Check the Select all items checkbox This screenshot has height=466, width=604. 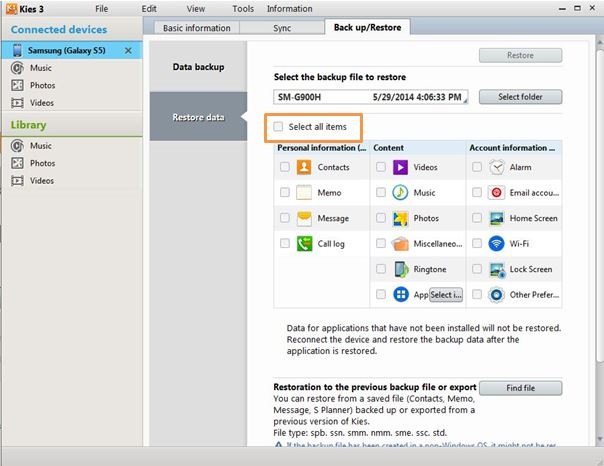pos(278,127)
